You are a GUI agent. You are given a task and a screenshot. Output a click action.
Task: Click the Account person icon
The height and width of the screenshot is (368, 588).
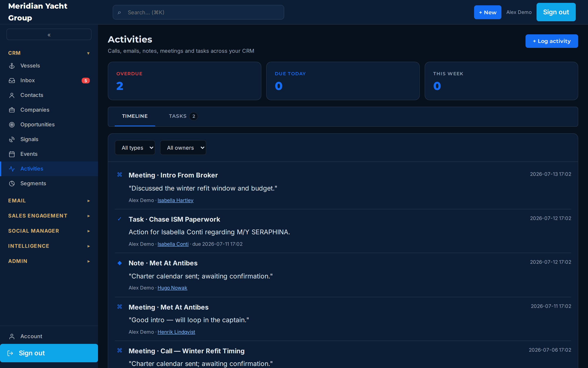tap(12, 336)
